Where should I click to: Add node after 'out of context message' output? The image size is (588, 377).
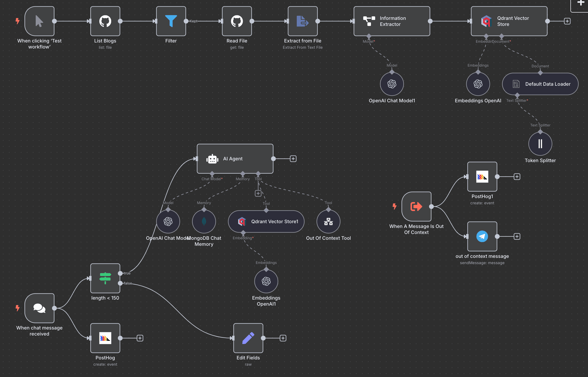click(x=517, y=237)
